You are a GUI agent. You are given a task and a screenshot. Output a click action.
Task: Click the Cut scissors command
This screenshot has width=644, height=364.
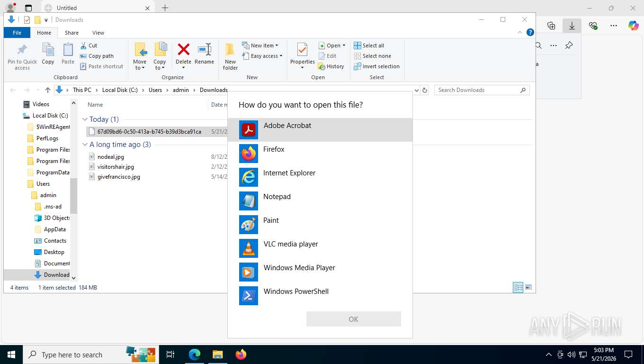click(89, 45)
